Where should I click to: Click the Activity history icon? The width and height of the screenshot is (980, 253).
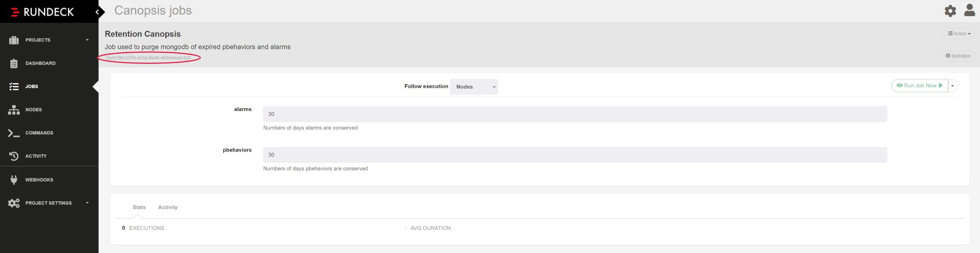(14, 156)
